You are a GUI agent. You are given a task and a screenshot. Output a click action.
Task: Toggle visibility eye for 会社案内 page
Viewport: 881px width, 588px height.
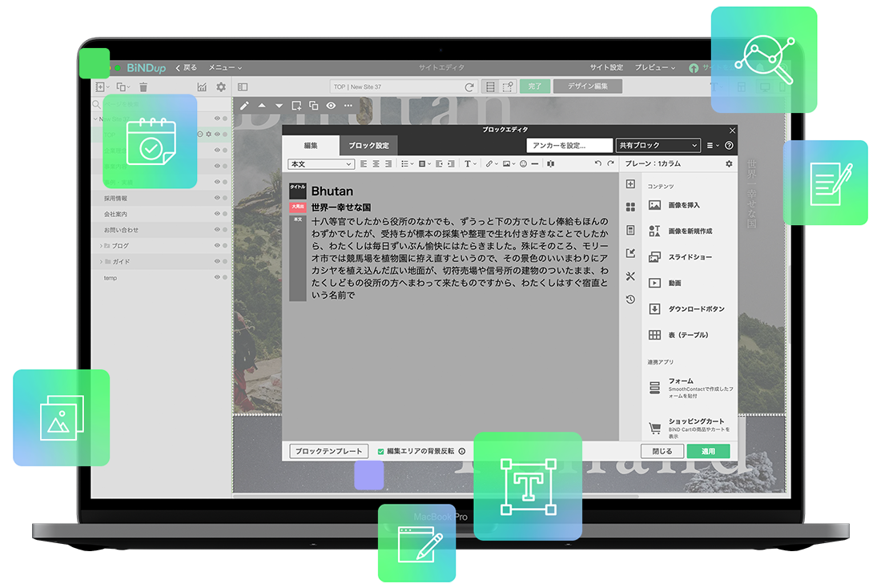click(x=217, y=214)
